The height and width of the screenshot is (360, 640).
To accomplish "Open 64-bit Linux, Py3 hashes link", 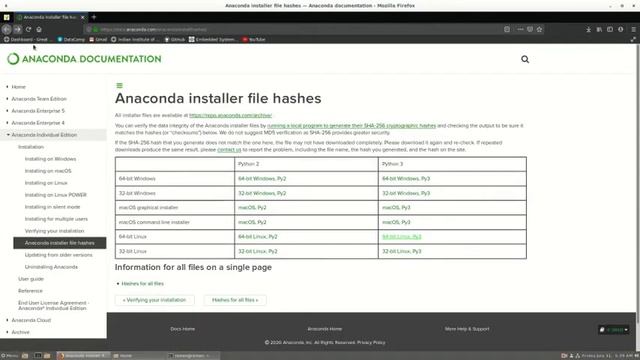I will [402, 237].
